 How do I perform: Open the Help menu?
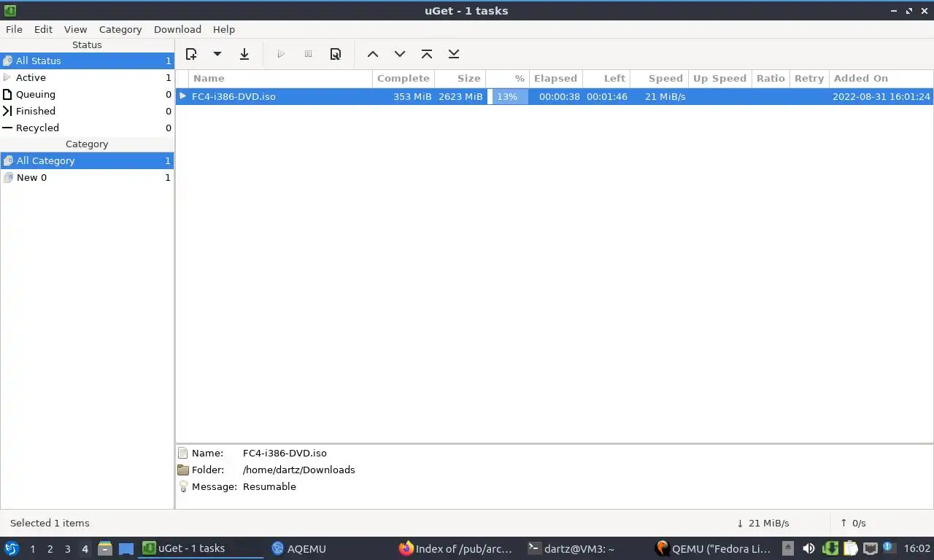point(224,29)
